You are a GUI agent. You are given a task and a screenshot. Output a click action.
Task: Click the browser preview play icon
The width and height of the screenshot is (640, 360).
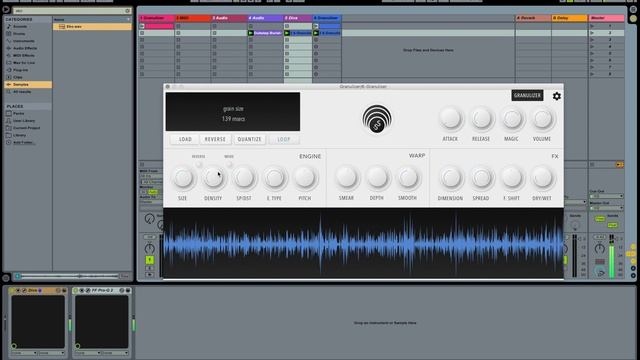(18, 276)
